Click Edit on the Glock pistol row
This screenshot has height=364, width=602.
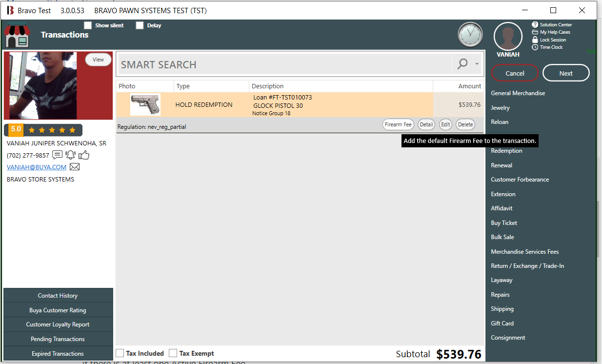(445, 124)
